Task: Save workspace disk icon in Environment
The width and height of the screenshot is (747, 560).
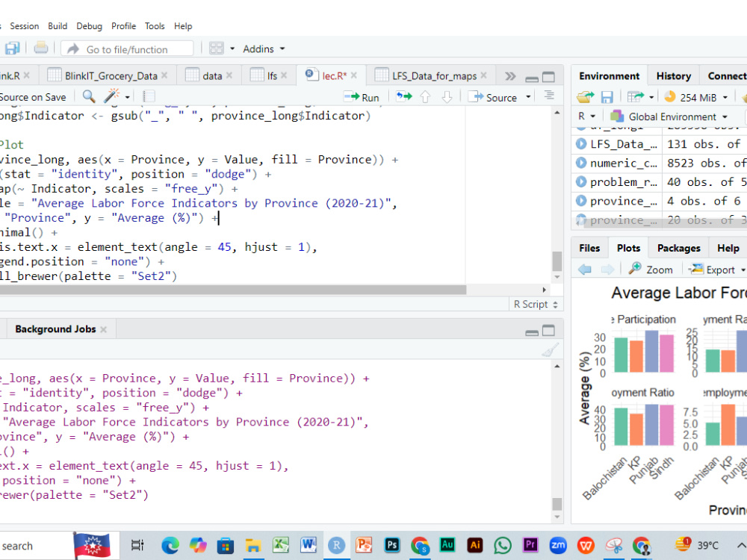Action: [x=607, y=97]
